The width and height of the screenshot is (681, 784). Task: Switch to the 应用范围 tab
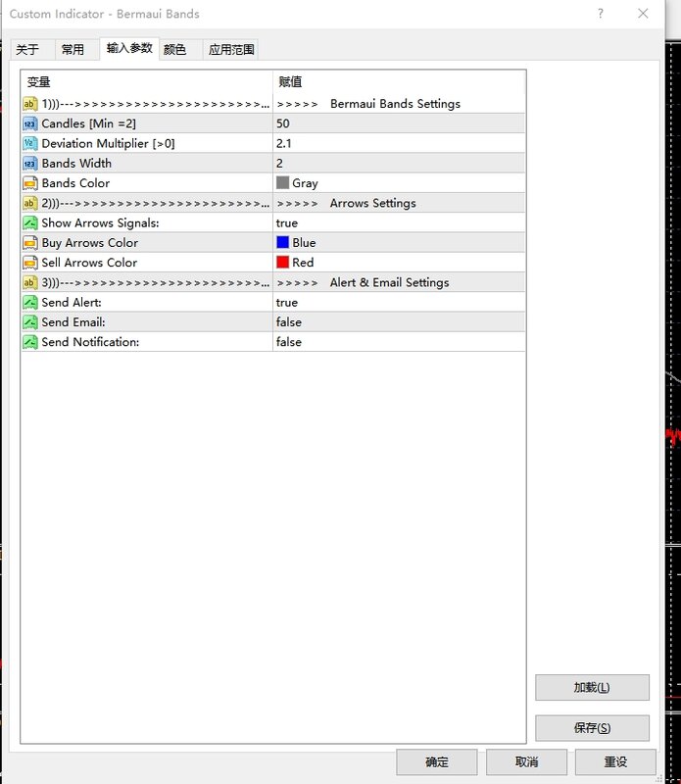point(231,50)
